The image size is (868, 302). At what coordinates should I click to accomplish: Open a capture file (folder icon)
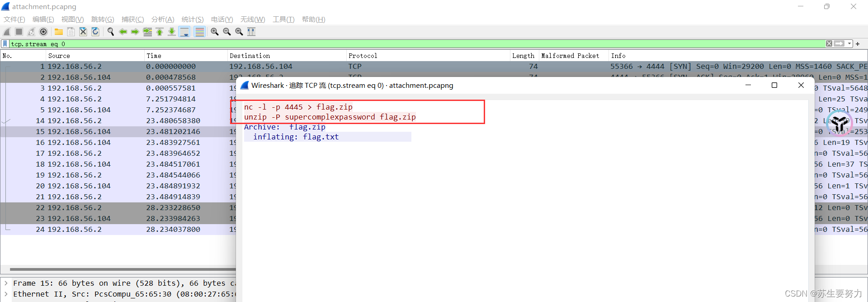tap(59, 32)
